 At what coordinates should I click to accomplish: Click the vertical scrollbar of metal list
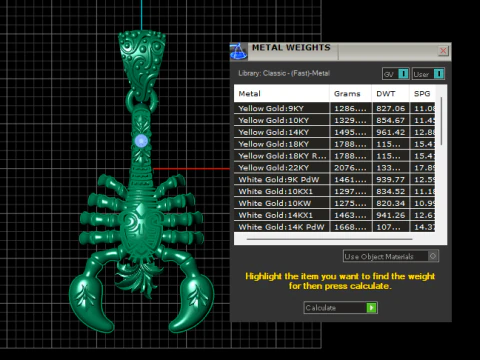441,121
